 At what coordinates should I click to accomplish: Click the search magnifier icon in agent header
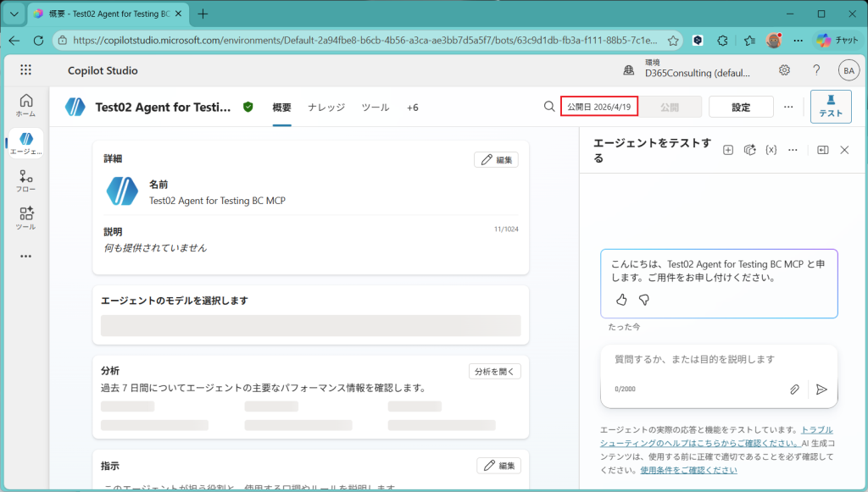click(549, 107)
